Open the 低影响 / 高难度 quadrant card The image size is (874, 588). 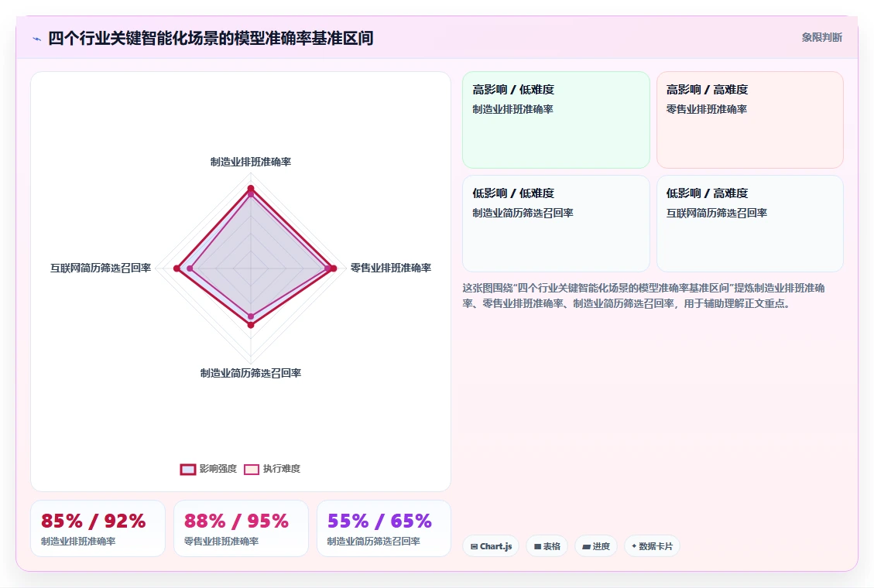(749, 224)
